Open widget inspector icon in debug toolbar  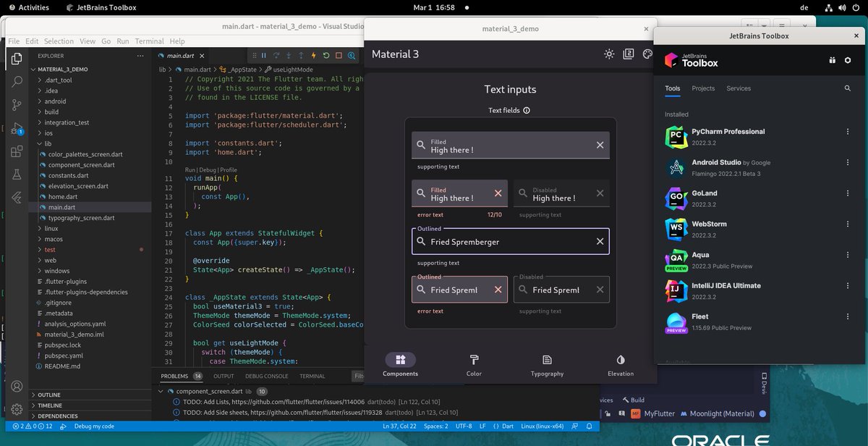[x=351, y=55]
